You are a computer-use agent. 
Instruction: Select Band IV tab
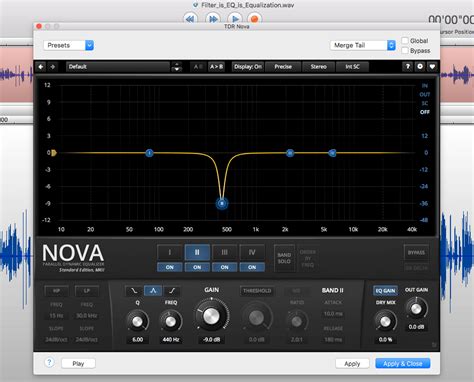252,253
